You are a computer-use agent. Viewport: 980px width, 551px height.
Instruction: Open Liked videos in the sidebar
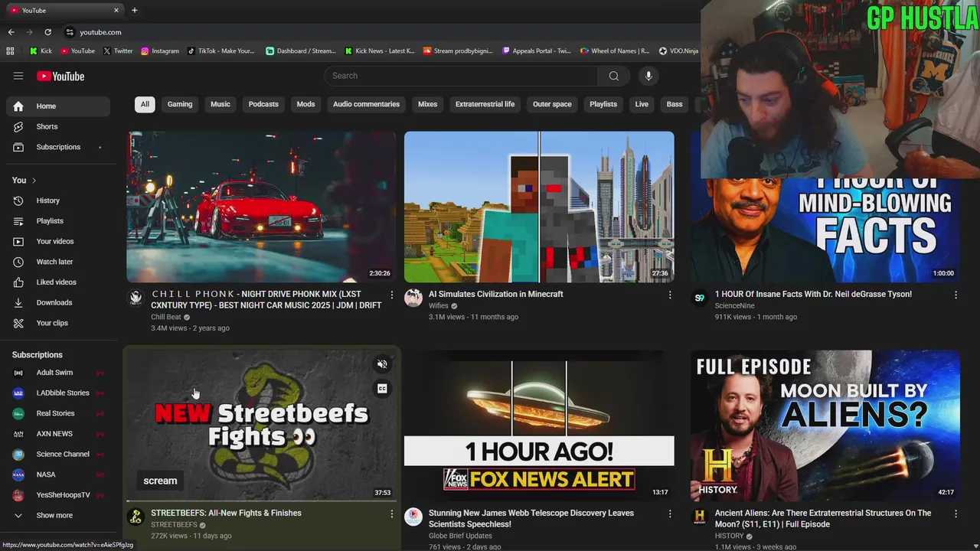(58, 282)
